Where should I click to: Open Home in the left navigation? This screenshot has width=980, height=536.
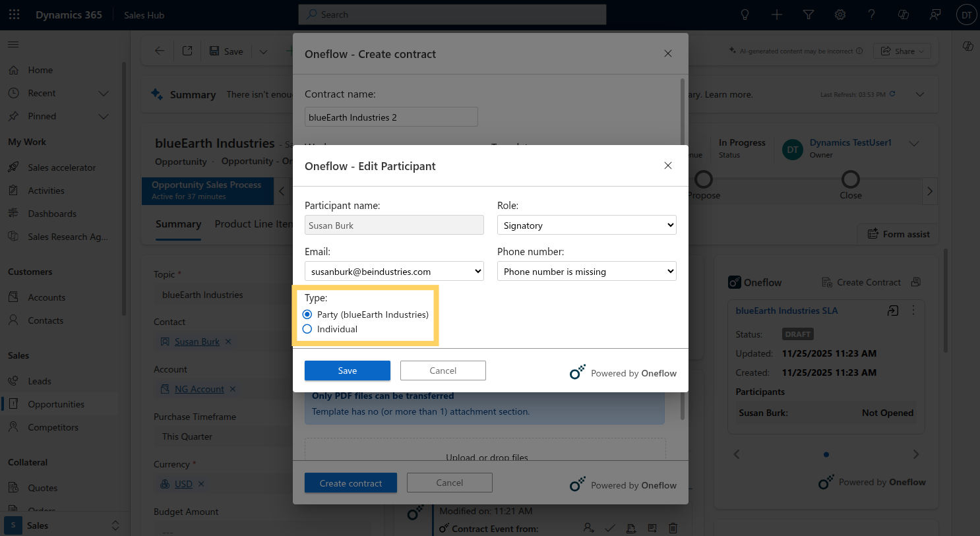(x=40, y=70)
